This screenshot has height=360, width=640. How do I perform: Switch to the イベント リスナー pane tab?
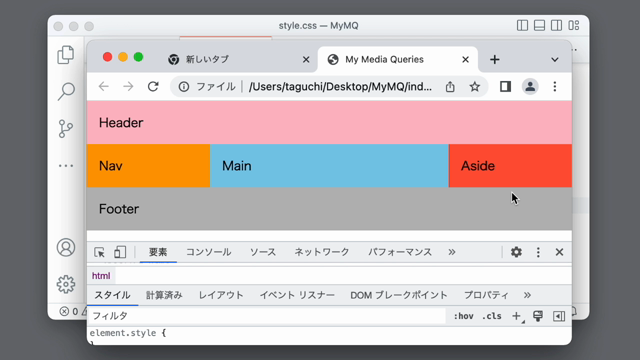point(297,295)
